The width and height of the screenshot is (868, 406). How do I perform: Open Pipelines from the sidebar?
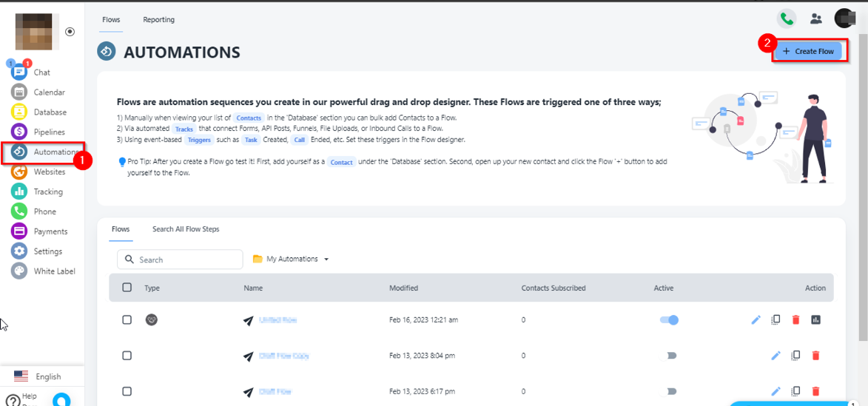(20, 132)
